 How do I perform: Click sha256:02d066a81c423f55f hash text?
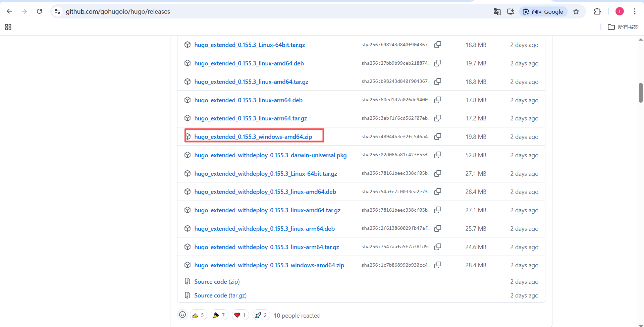tap(396, 155)
